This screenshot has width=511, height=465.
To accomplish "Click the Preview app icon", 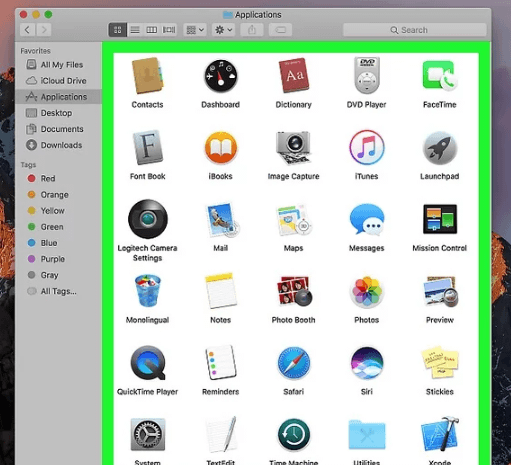I will (441, 291).
